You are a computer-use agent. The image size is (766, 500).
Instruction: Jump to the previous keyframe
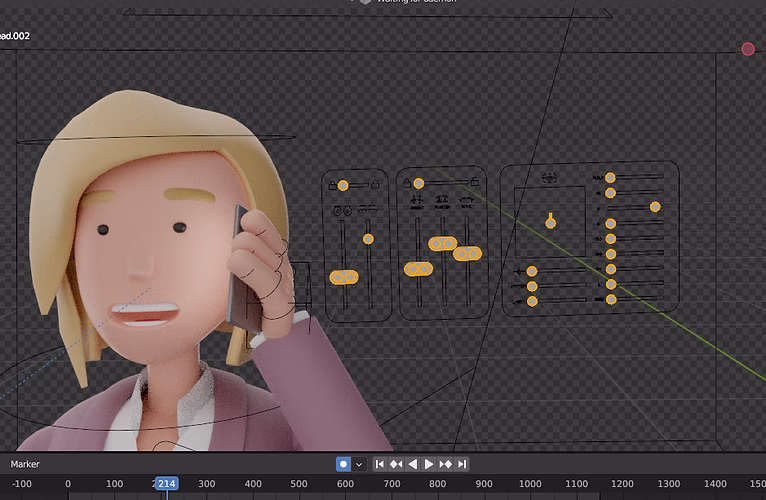coord(396,464)
